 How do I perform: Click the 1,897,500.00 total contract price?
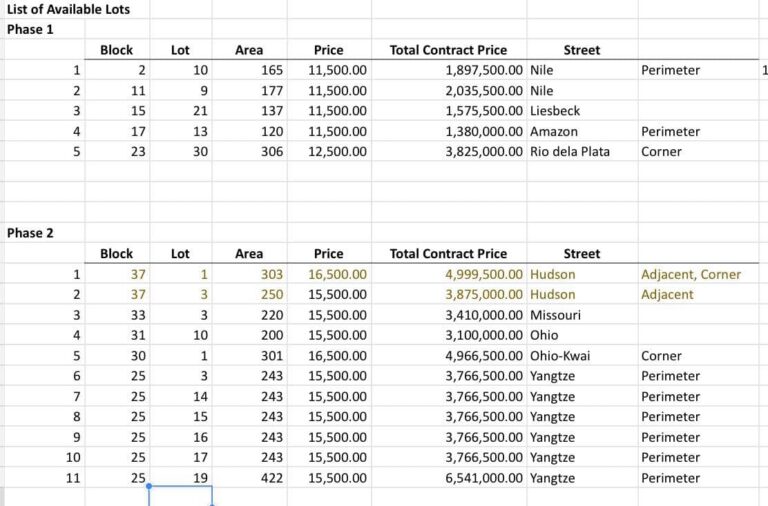click(x=484, y=71)
